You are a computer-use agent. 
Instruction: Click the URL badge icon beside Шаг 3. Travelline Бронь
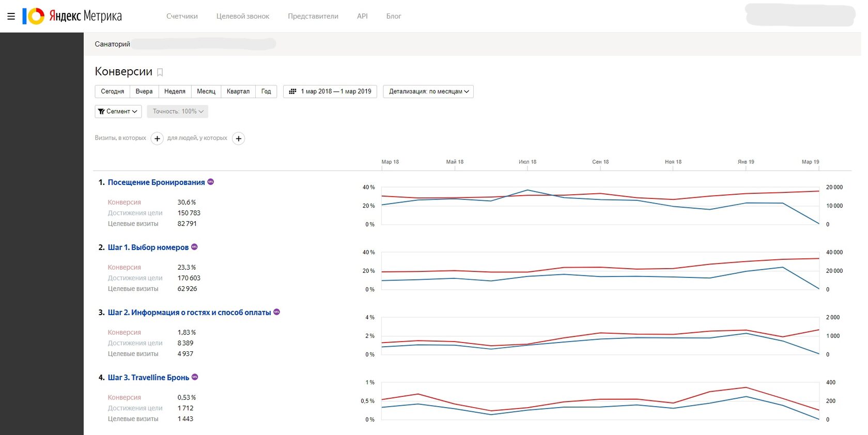pyautogui.click(x=195, y=377)
